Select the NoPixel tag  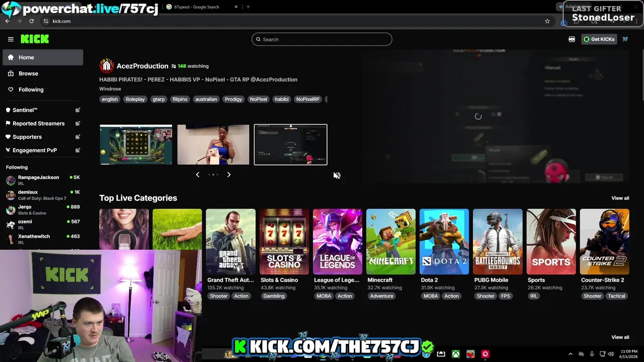pyautogui.click(x=259, y=99)
